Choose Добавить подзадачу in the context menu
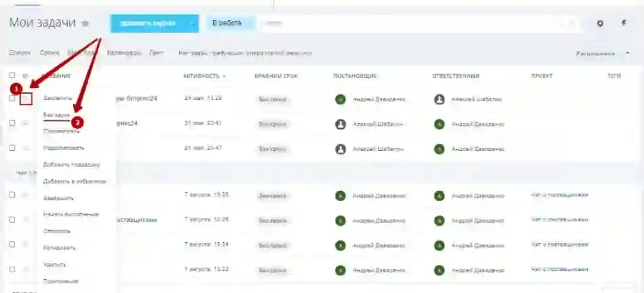This screenshot has width=644, height=293. 72,165
